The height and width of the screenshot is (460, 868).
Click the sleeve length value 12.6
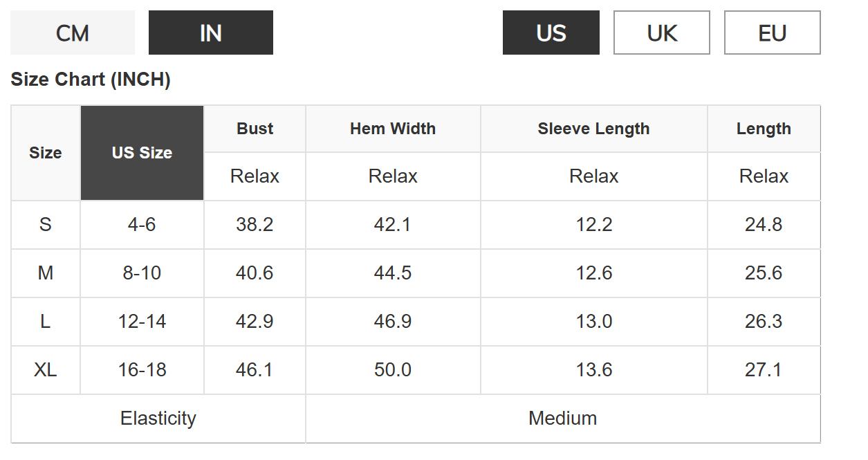[x=593, y=273]
